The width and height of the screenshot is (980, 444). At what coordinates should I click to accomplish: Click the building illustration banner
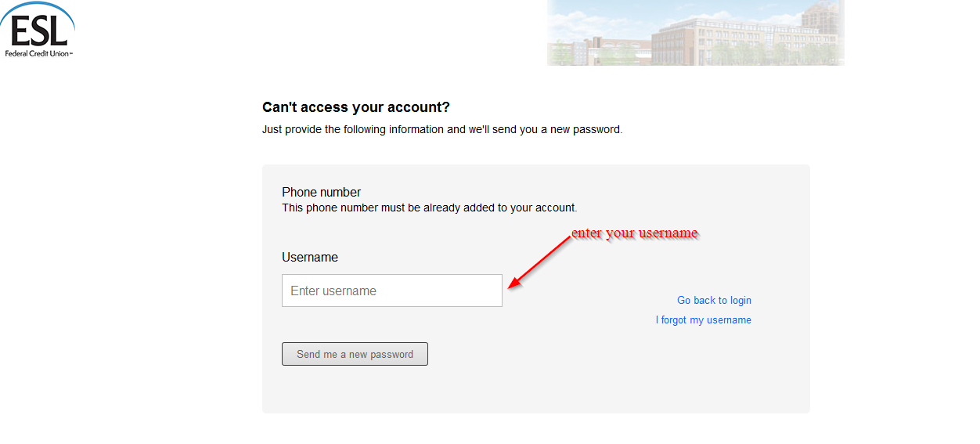pos(695,33)
